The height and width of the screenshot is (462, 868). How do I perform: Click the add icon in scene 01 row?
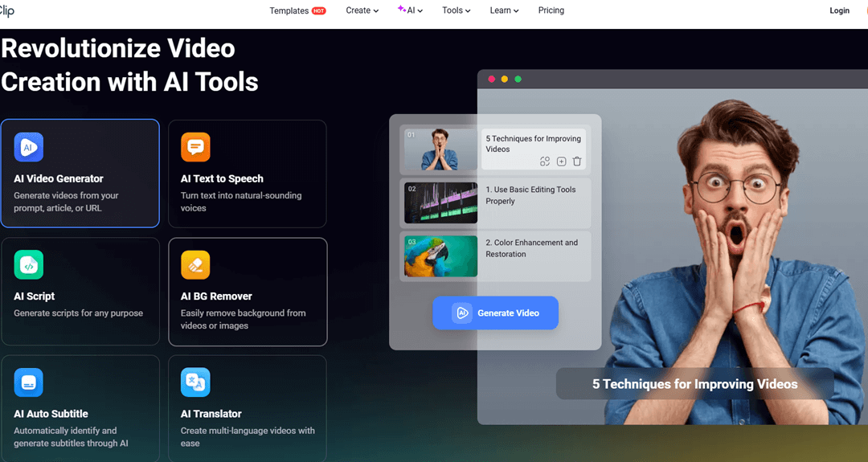[561, 161]
